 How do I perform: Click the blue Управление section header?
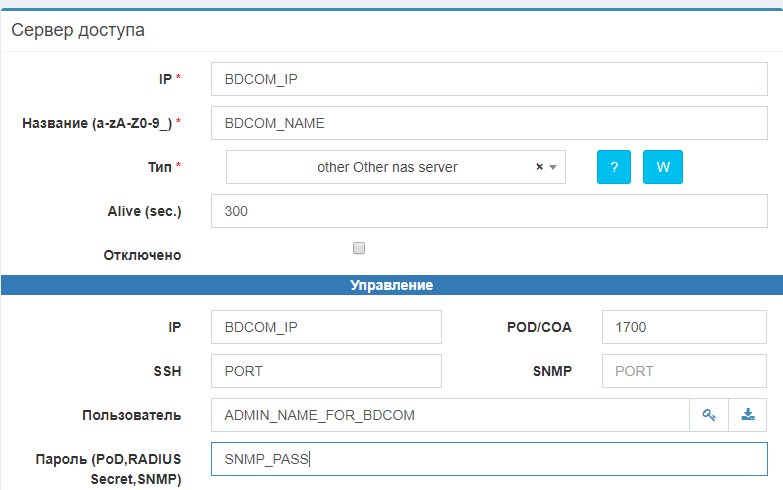(391, 285)
